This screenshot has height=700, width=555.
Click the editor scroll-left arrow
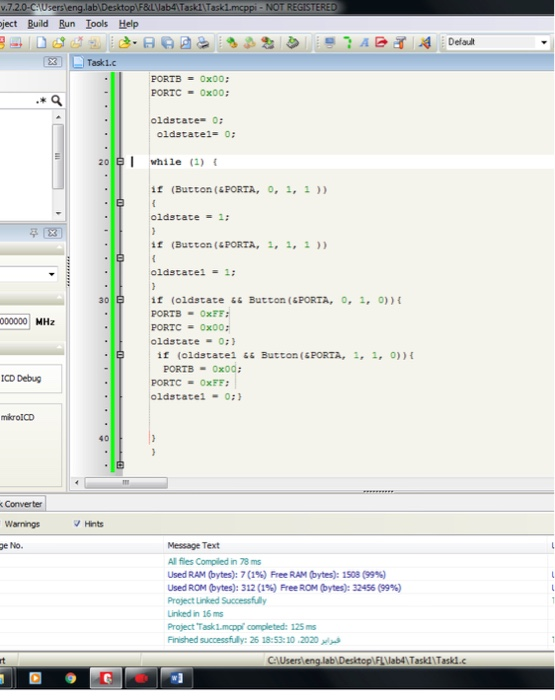point(77,483)
